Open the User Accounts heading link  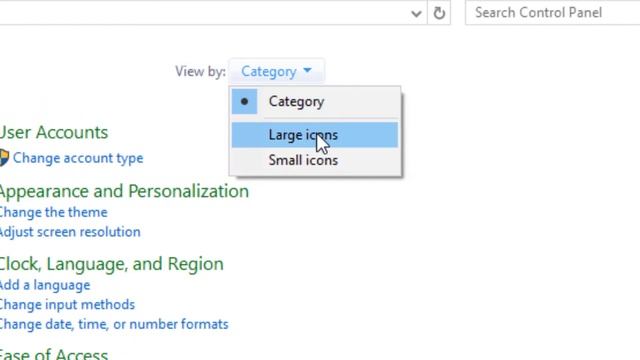[x=54, y=132]
